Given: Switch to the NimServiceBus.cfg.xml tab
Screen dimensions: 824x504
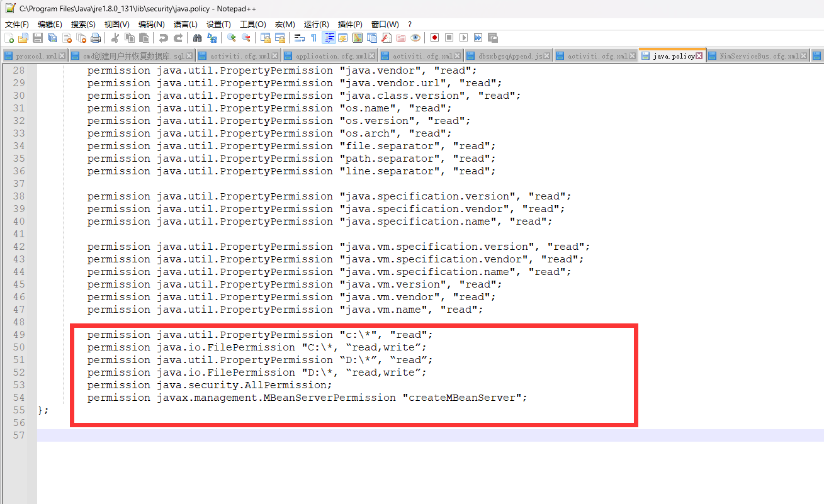Looking at the screenshot, I should click(759, 56).
